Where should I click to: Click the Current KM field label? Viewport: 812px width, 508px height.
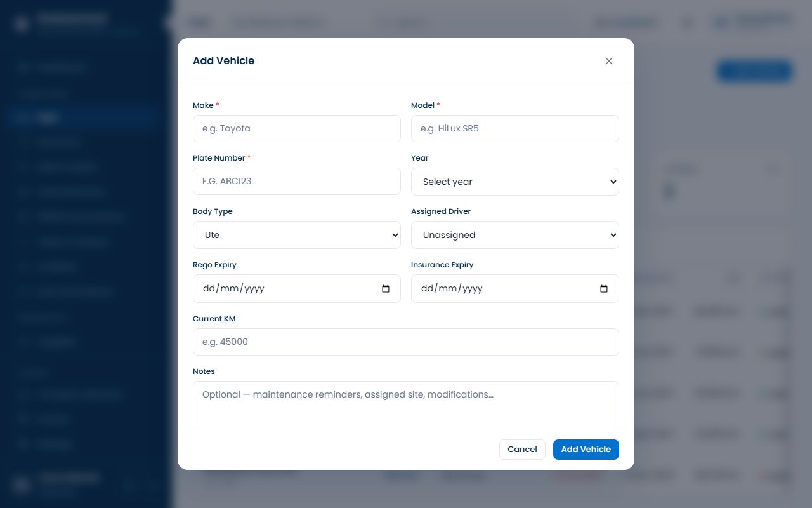tap(214, 318)
